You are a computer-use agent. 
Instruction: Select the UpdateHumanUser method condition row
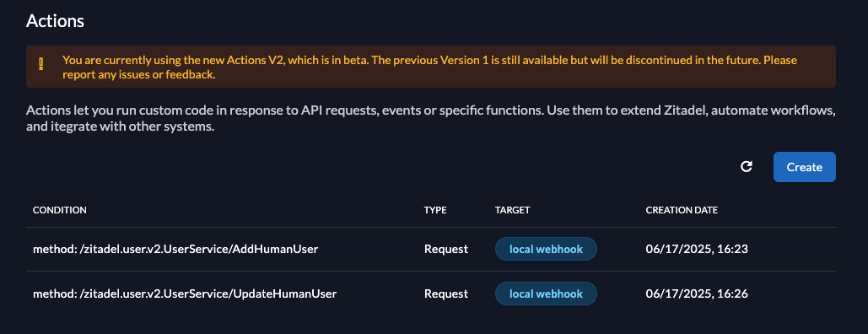tap(431, 294)
